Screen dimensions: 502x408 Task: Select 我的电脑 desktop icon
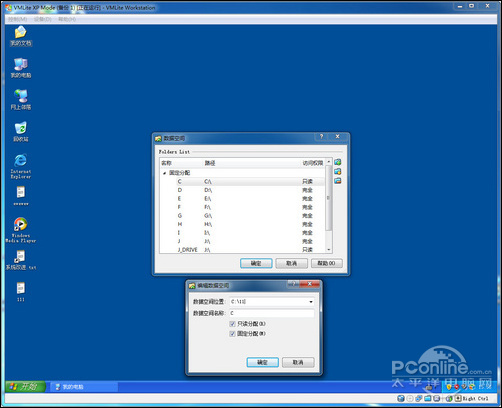(21, 68)
